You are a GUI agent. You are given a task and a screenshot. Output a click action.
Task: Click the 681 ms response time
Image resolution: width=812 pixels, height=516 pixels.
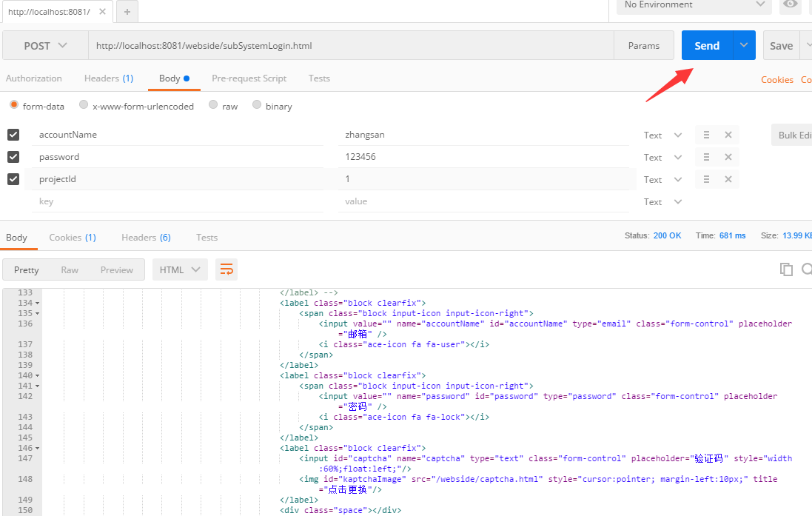pos(732,235)
